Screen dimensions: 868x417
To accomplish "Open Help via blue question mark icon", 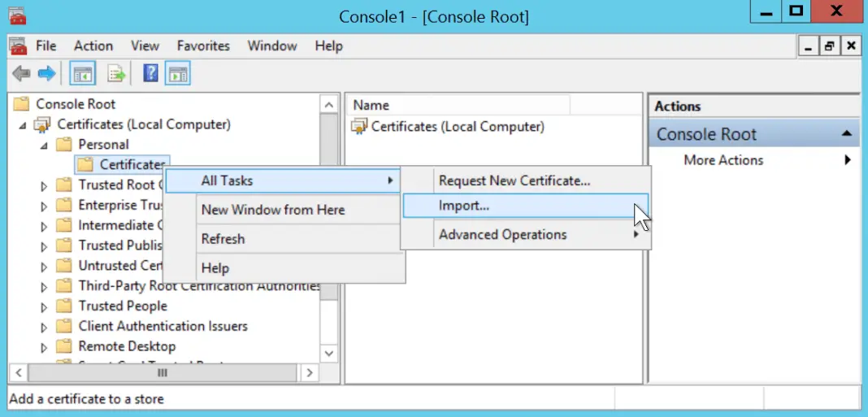I will pos(150,74).
